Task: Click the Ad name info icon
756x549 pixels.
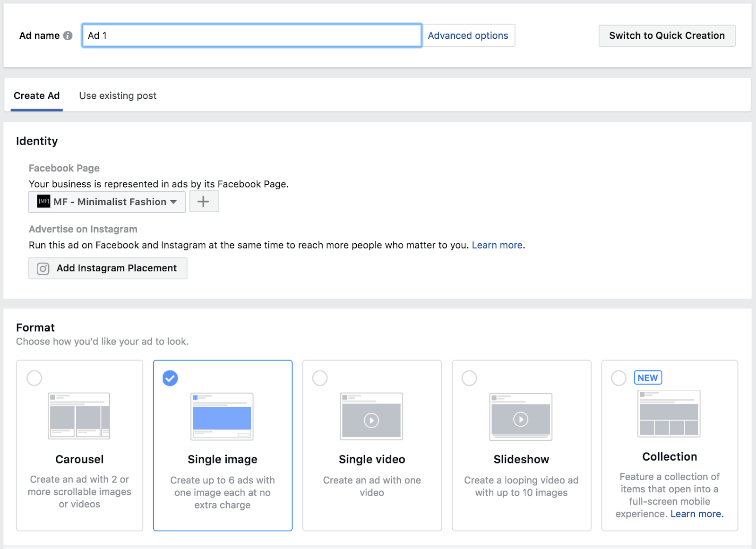Action: point(68,35)
